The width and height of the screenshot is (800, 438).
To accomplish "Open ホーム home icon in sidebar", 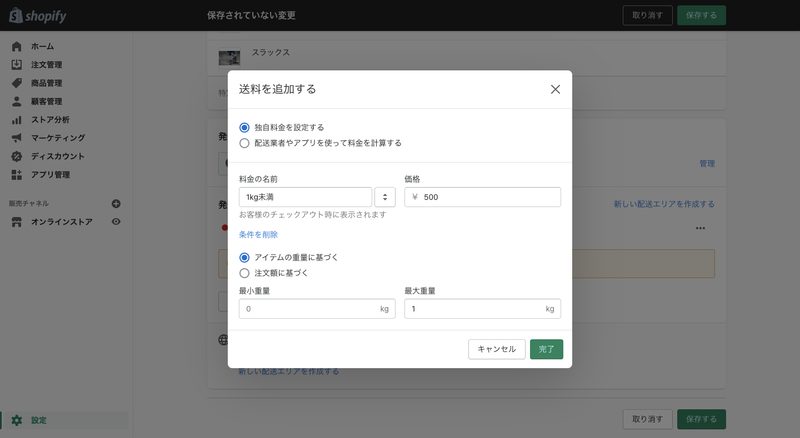I will coord(16,46).
